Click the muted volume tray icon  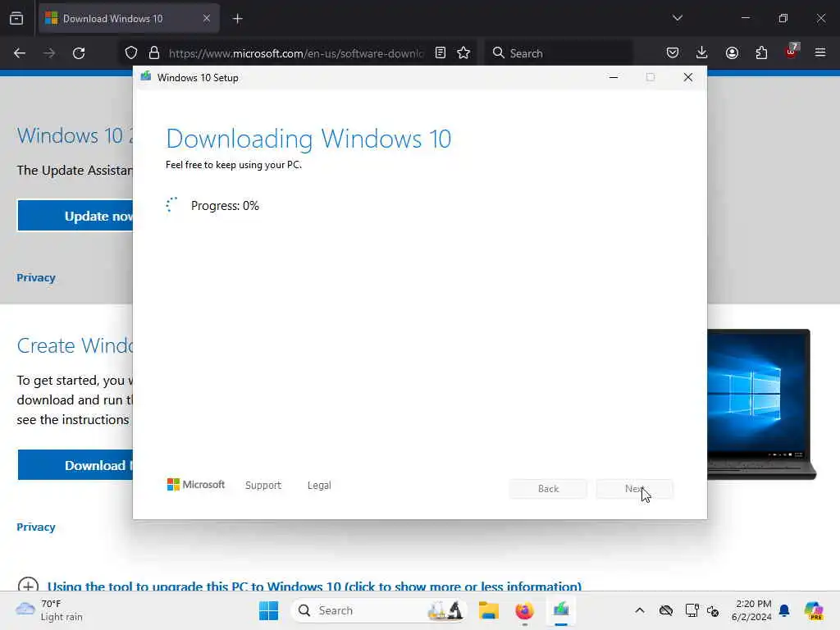[x=713, y=610]
